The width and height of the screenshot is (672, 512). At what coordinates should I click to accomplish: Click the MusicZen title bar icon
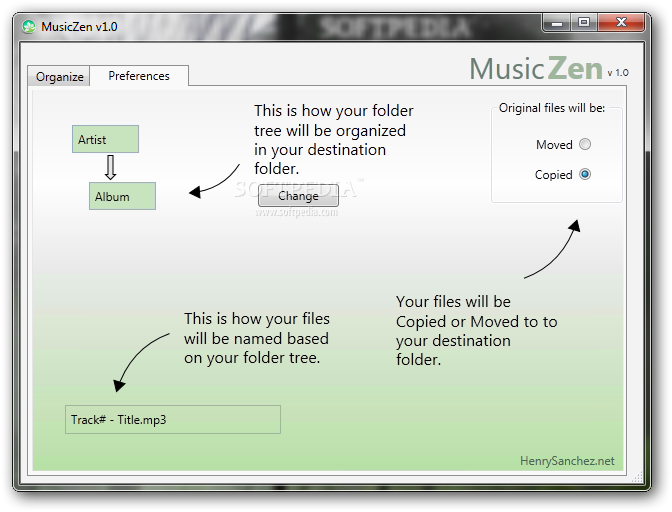[29, 27]
